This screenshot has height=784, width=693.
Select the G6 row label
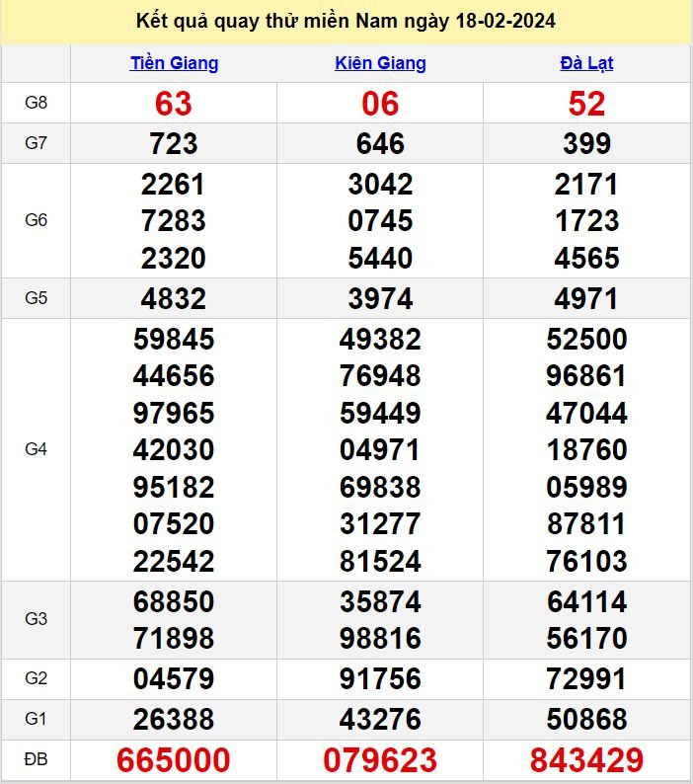[36, 220]
